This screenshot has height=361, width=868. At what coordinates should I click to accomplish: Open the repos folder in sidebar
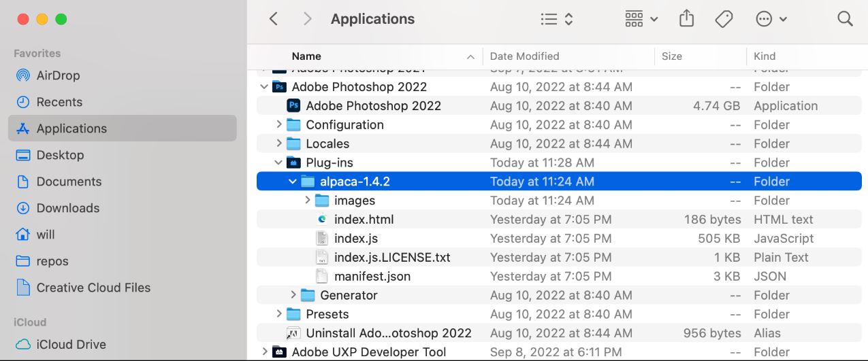pos(122,261)
